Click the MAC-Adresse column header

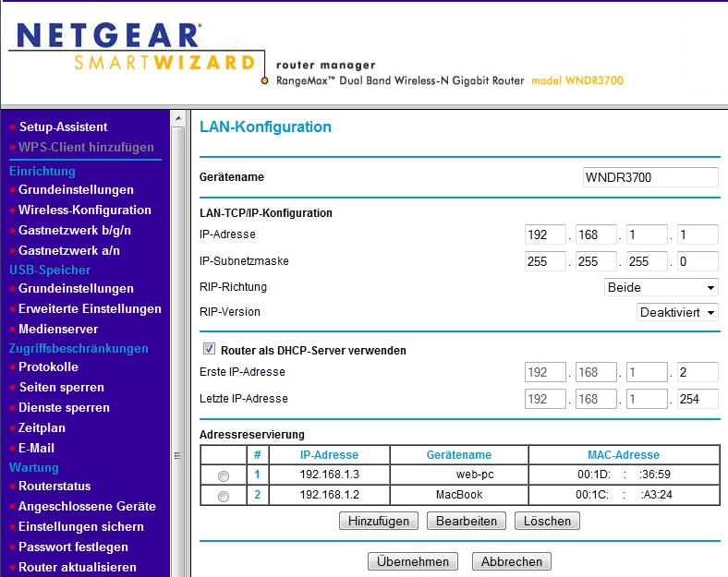pos(624,454)
